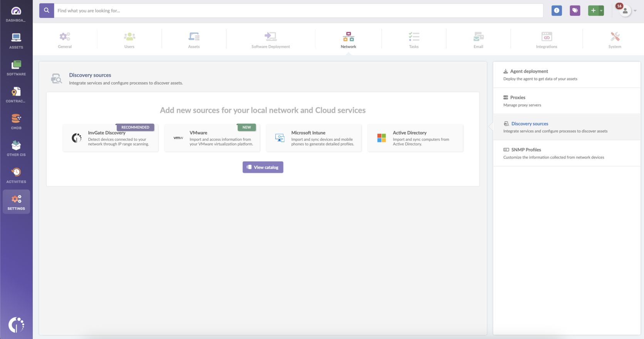This screenshot has height=339, width=644.
Task: Open the Activities sidebar section
Action: coord(16,175)
